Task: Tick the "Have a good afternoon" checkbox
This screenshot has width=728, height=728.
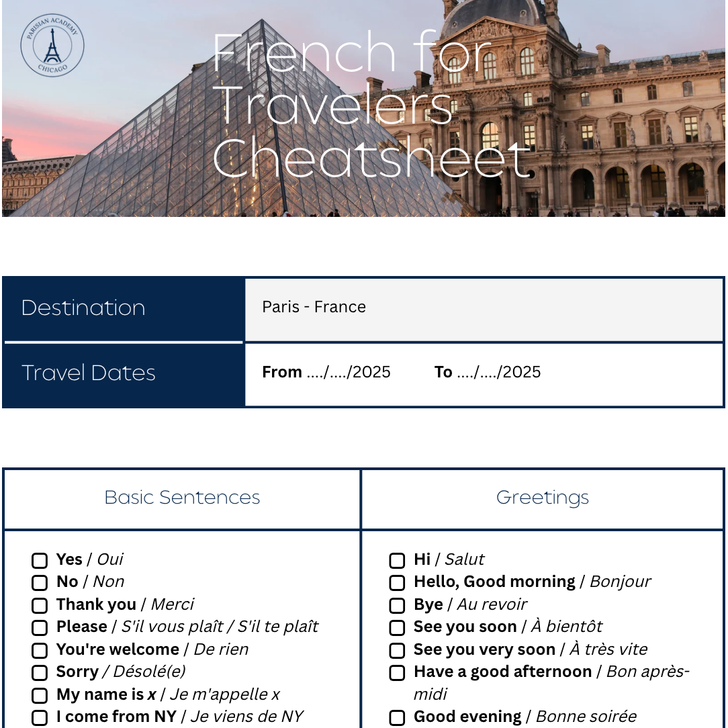Action: tap(398, 673)
